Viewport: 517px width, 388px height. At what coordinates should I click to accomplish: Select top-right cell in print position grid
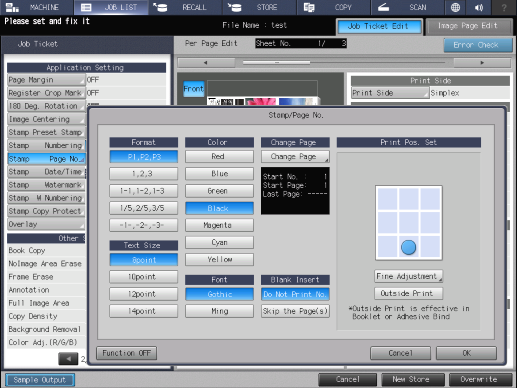click(x=431, y=199)
